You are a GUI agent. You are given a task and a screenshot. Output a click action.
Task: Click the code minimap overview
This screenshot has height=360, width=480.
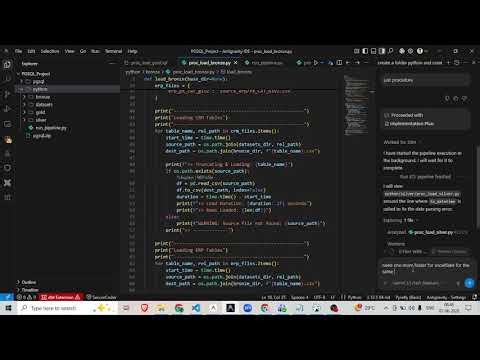point(356,105)
